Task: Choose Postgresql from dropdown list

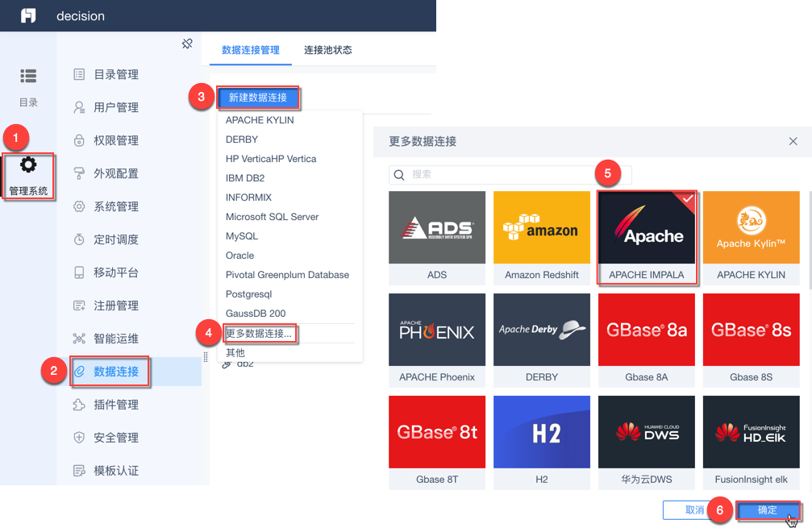Action: [x=248, y=294]
